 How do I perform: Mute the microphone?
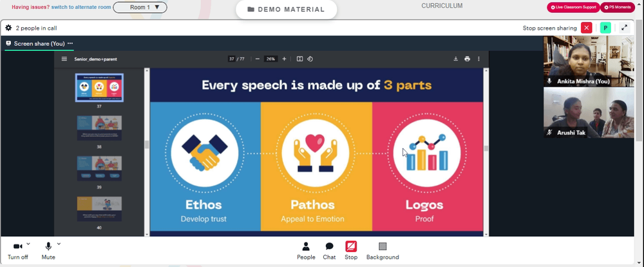tap(48, 250)
